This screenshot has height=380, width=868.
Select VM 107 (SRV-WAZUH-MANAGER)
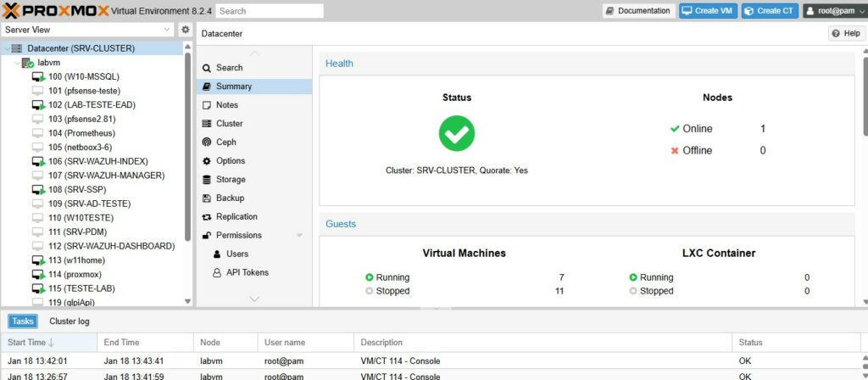[106, 176]
